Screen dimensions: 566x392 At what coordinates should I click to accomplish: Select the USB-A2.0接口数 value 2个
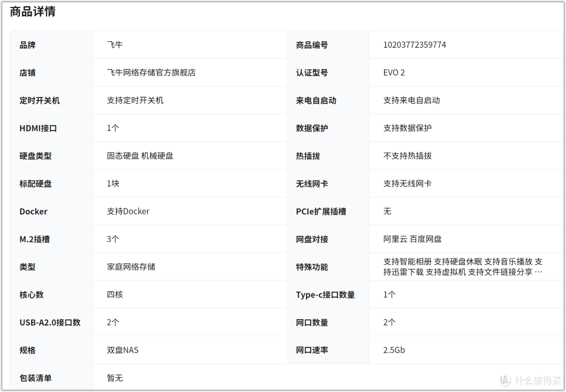(113, 323)
